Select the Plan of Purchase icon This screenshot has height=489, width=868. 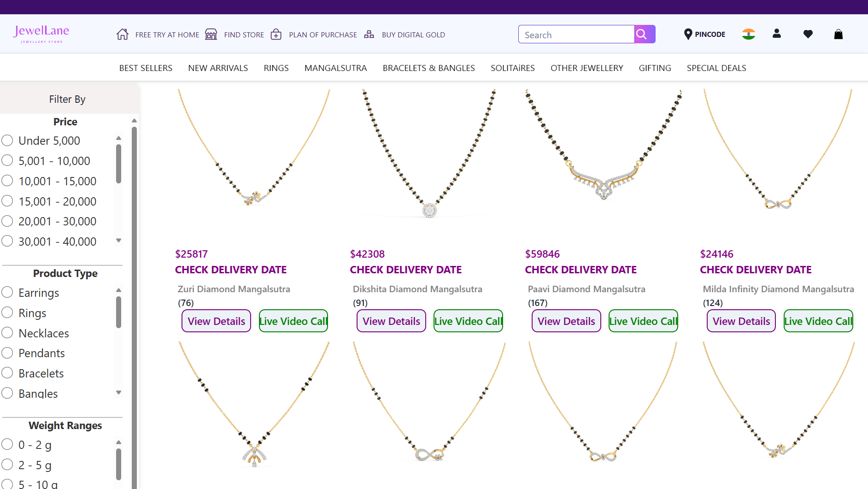click(276, 34)
